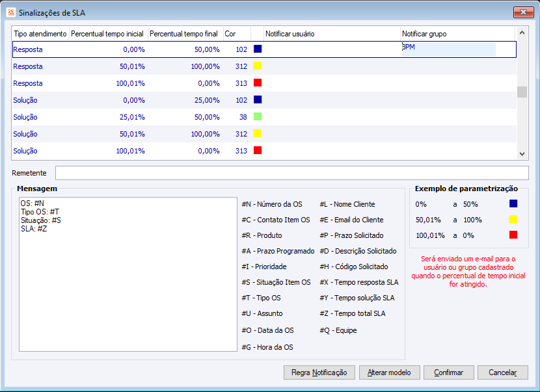This screenshot has height=392, width=540.
Task: Click the #Q - Equipe tag
Action: (x=338, y=330)
